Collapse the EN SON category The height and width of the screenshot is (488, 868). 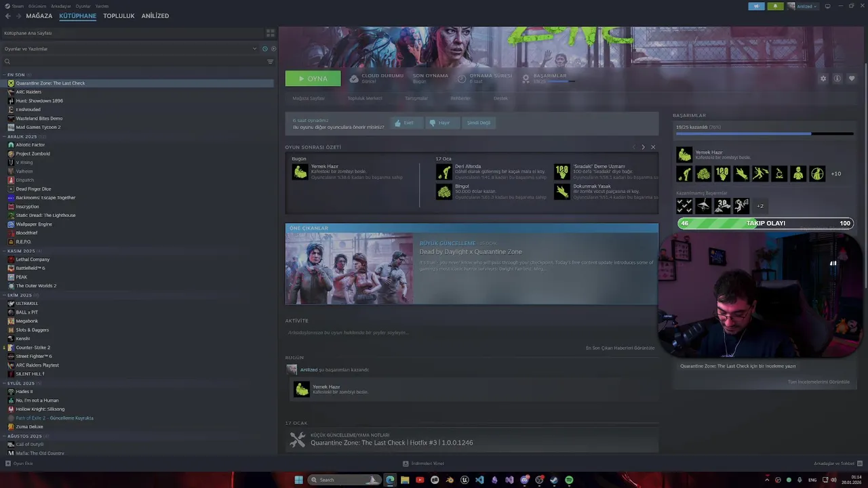pyautogui.click(x=4, y=75)
